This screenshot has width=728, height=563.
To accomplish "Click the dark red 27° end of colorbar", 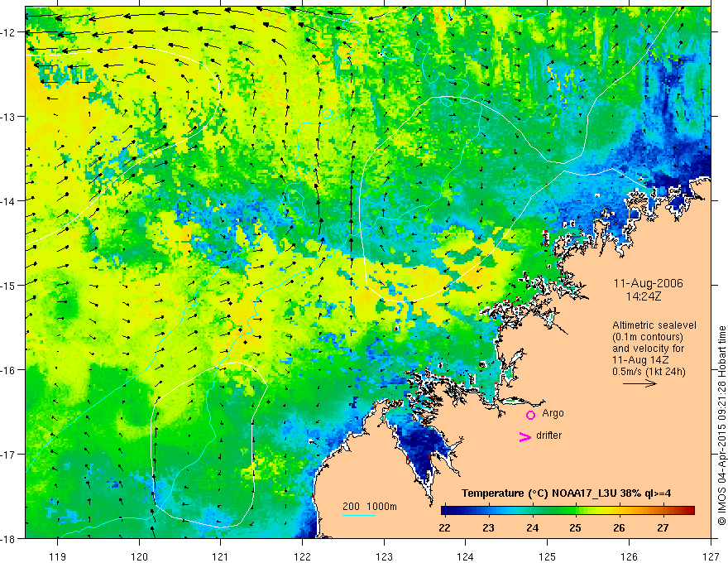I will [x=690, y=511].
